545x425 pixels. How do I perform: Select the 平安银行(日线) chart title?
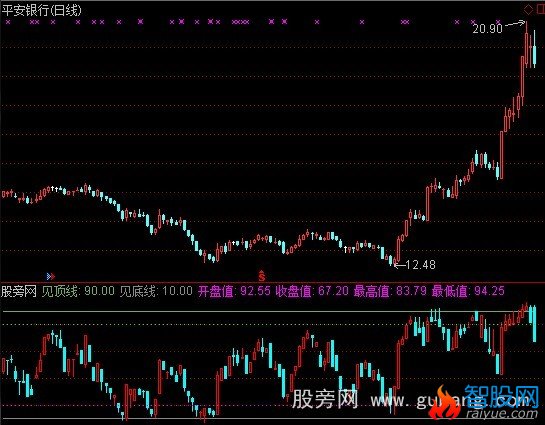coord(41,10)
